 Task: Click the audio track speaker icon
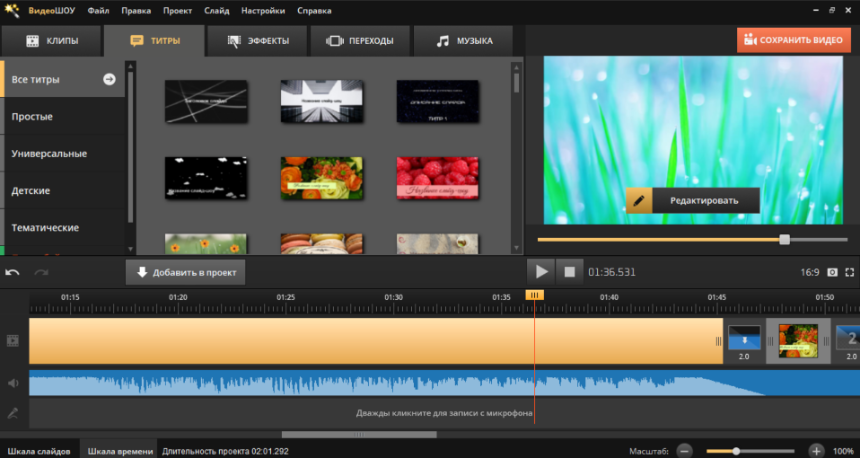(x=13, y=383)
